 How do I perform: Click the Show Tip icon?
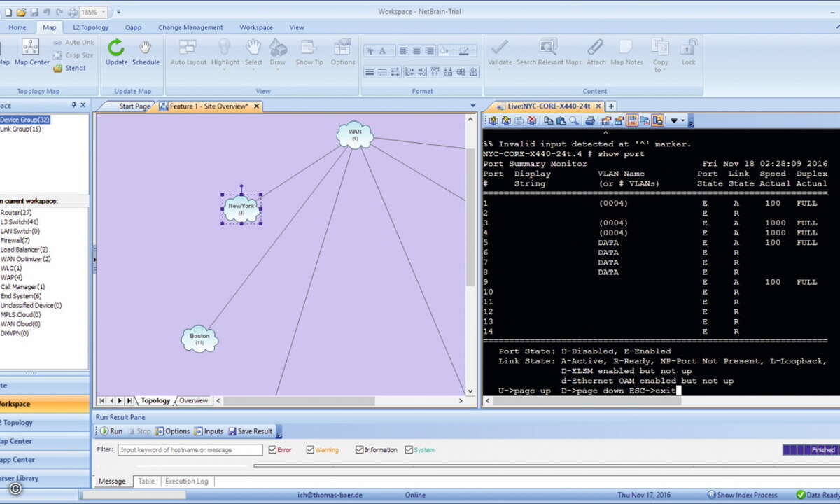point(309,48)
